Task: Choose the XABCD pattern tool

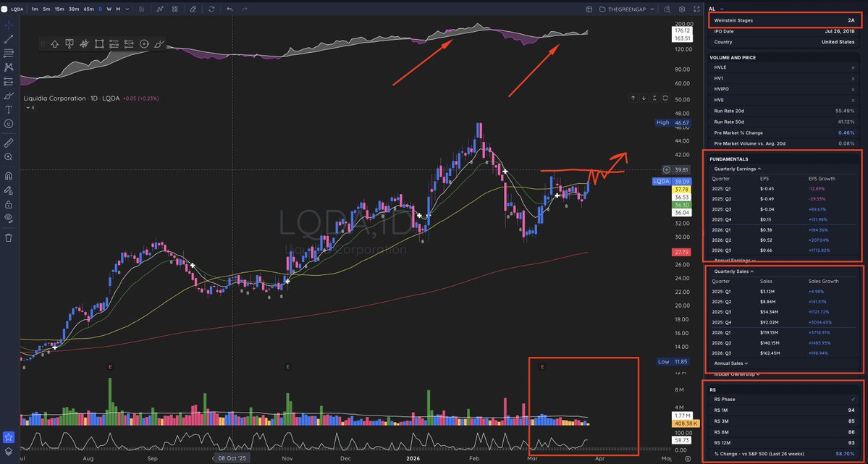Action: tap(9, 67)
